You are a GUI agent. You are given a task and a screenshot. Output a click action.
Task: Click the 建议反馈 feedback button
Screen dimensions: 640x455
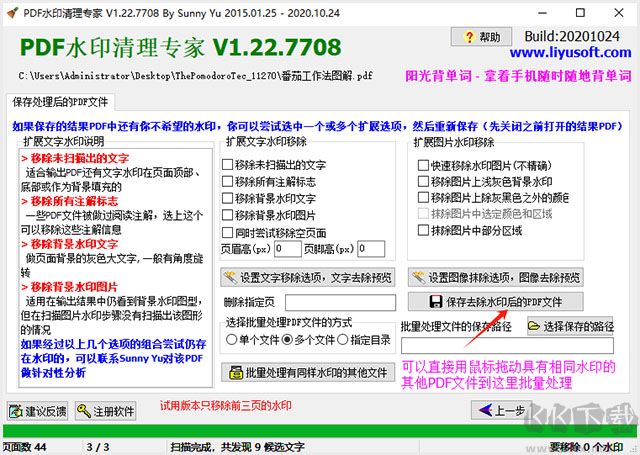click(x=37, y=411)
